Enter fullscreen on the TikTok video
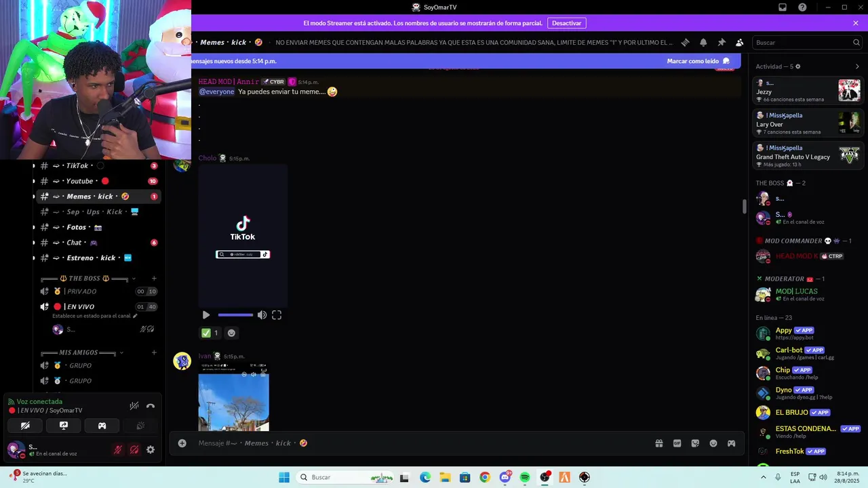The height and width of the screenshot is (488, 868). 277,315
